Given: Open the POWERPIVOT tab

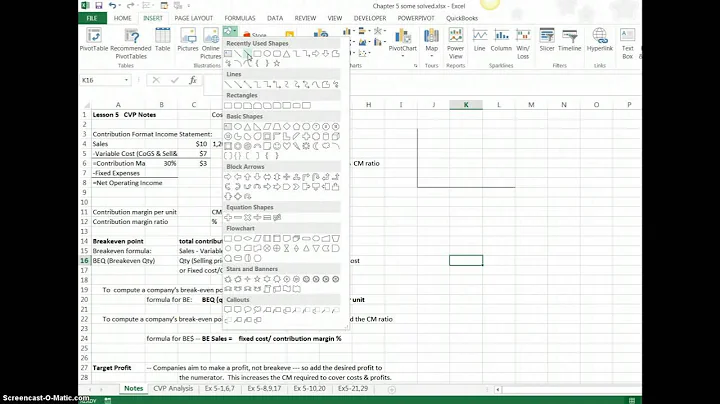Looking at the screenshot, I should pos(416,18).
